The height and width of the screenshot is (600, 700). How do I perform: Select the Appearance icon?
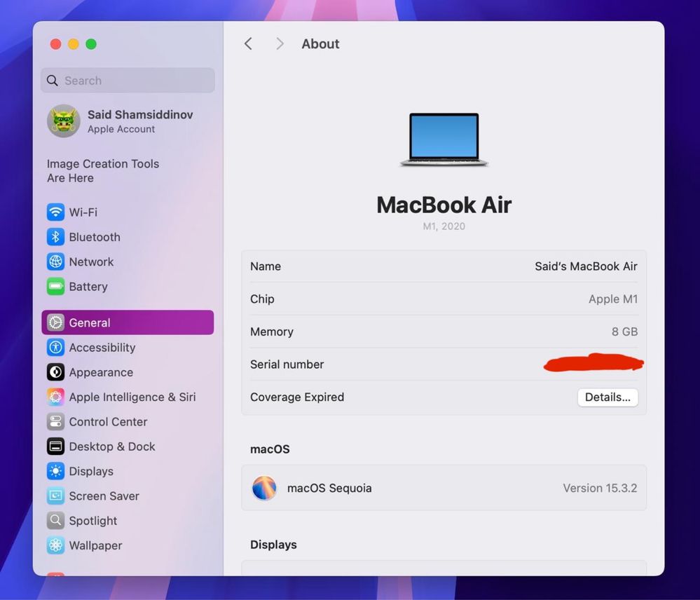click(x=55, y=372)
